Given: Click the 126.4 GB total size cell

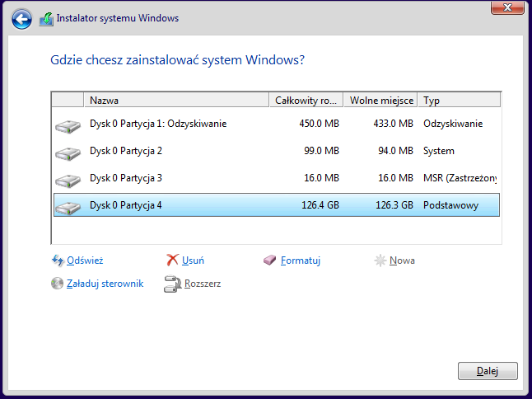Looking at the screenshot, I should pos(320,205).
